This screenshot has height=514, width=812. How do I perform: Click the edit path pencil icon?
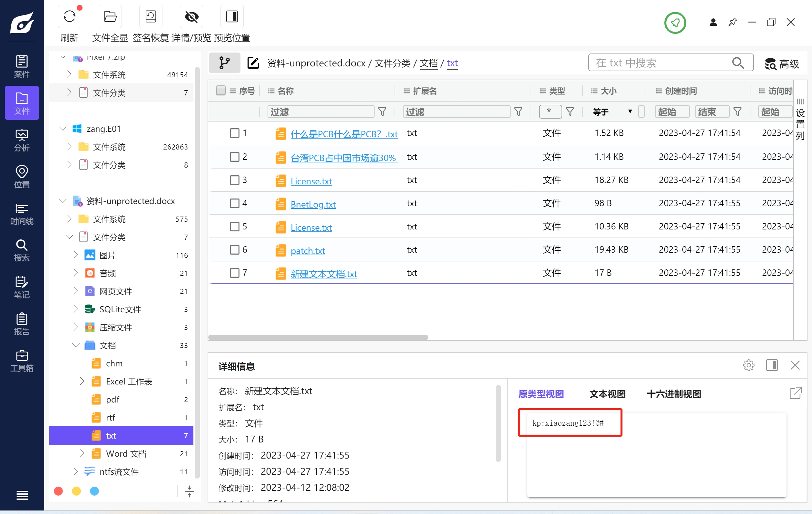tap(253, 63)
